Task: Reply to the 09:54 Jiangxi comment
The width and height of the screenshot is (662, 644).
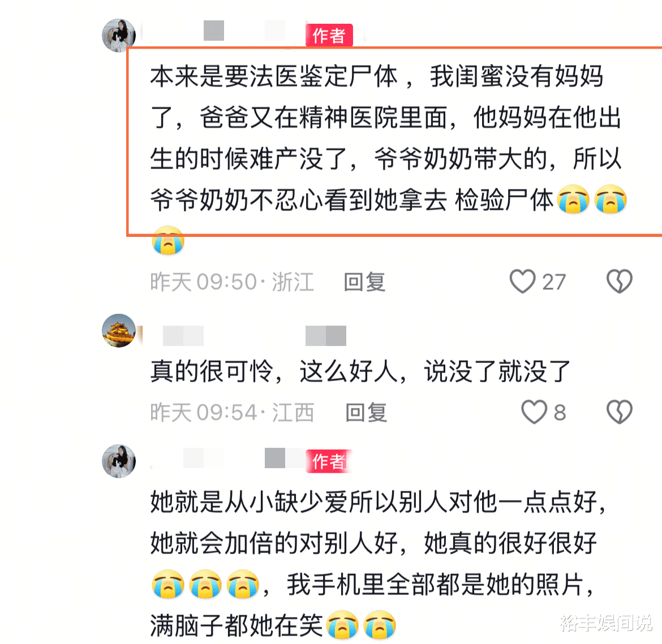Action: coord(366,412)
